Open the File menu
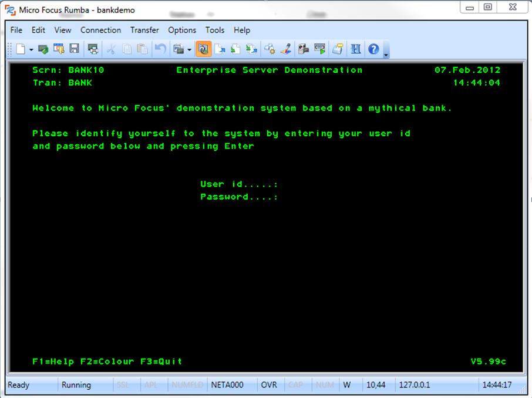This screenshot has height=398, width=532. (16, 30)
